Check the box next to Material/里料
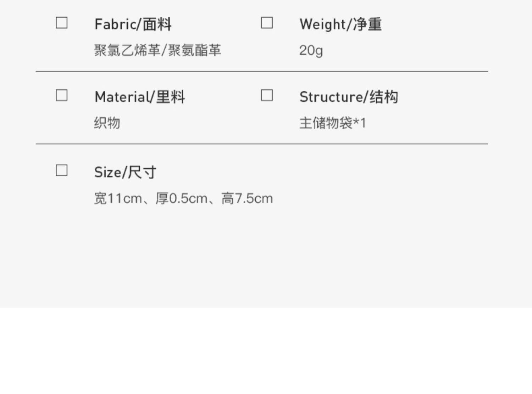The height and width of the screenshot is (394, 532). [62, 95]
